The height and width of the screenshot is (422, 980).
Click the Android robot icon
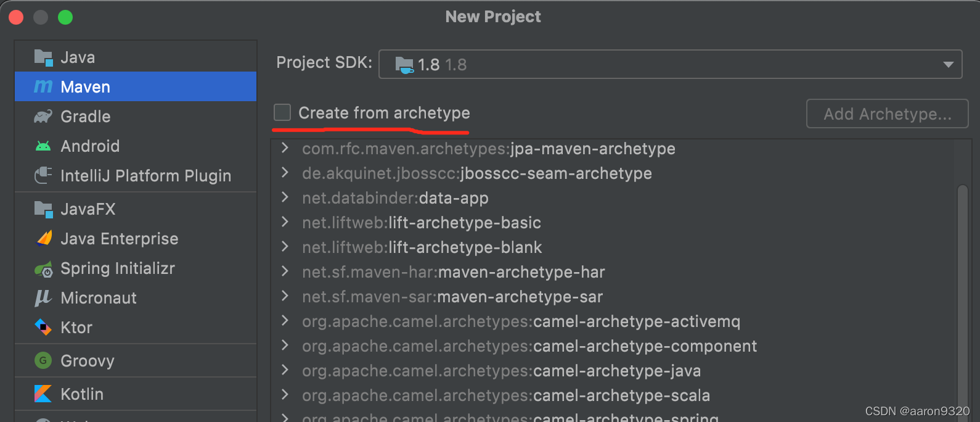pos(43,146)
